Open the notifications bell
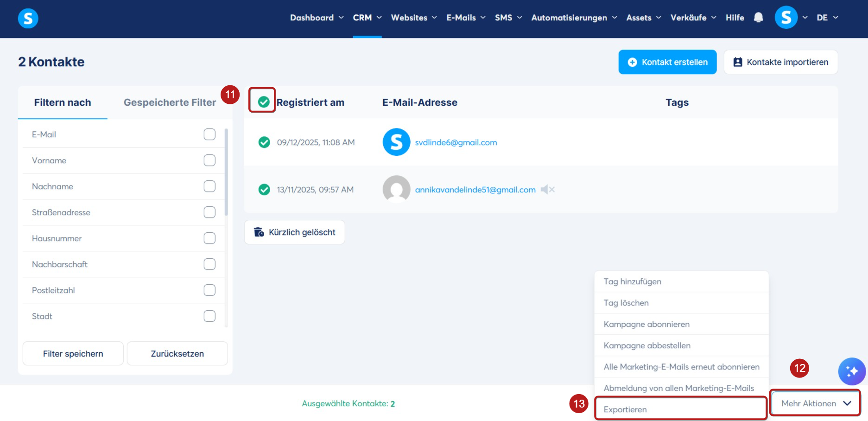The image size is (868, 421). pyautogui.click(x=758, y=18)
